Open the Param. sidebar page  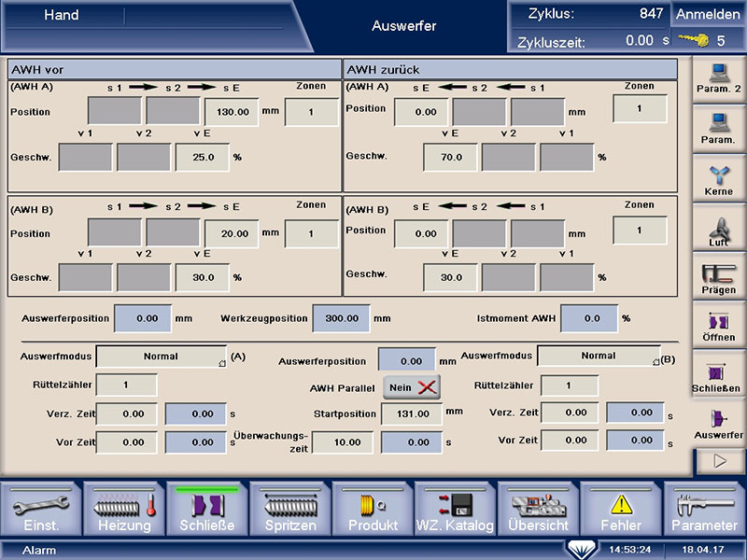(x=718, y=129)
